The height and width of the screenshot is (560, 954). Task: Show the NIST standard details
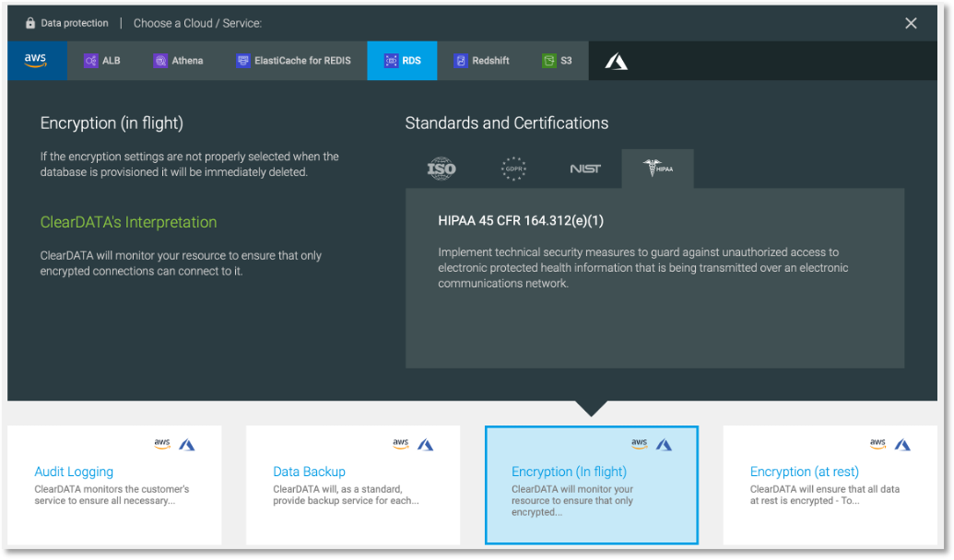click(x=585, y=169)
